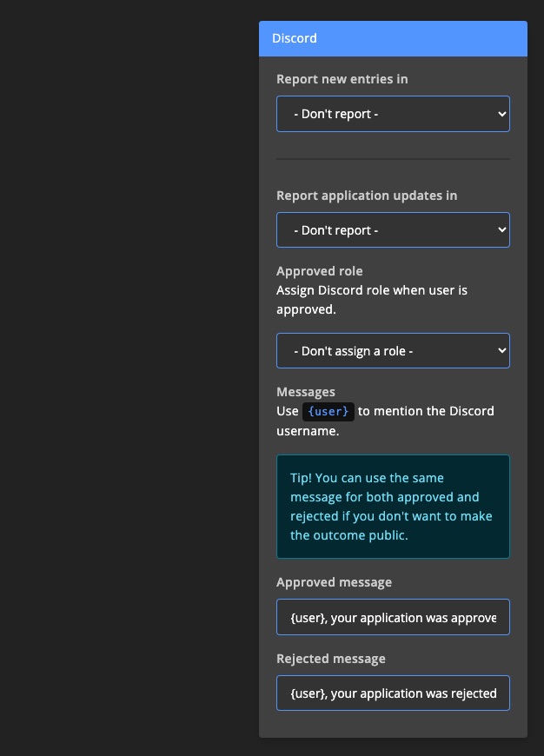Choose '- Don't assign a role -' option
544x756 pixels.
(x=393, y=350)
